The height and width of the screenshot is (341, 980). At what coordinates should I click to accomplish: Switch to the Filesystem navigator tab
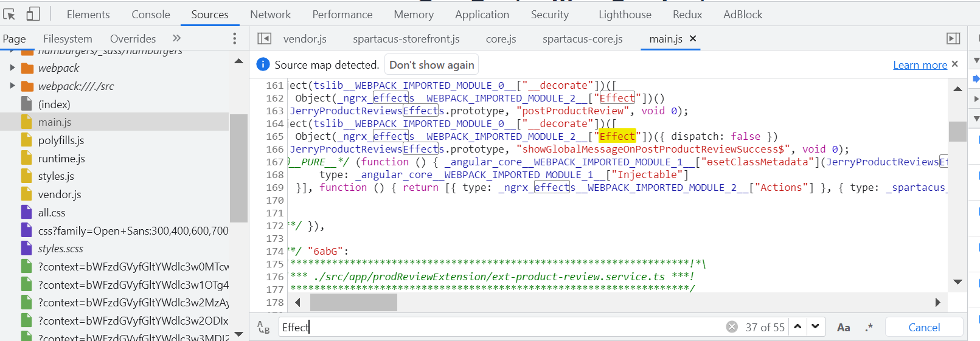point(68,39)
